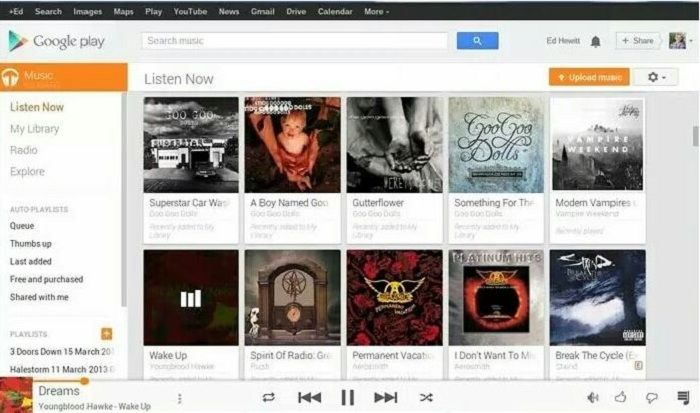The height and width of the screenshot is (413, 700).
Task: Add a new playlist with plus icon
Action: coord(106,334)
